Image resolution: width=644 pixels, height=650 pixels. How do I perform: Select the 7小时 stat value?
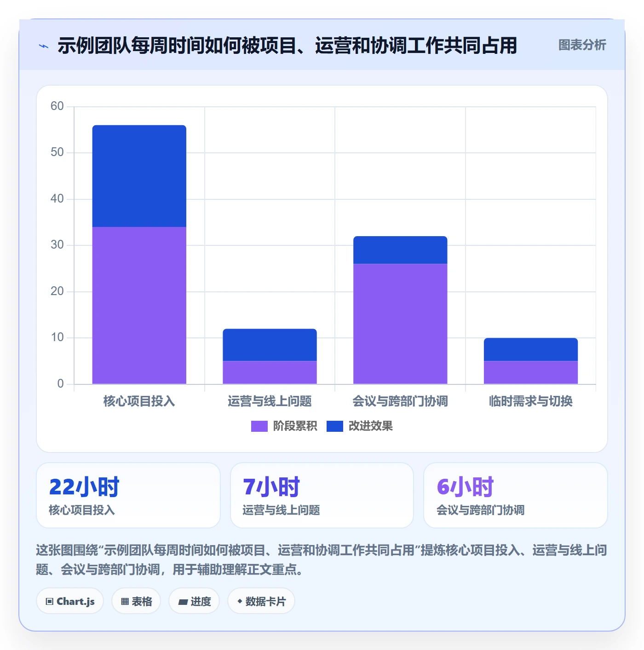271,487
